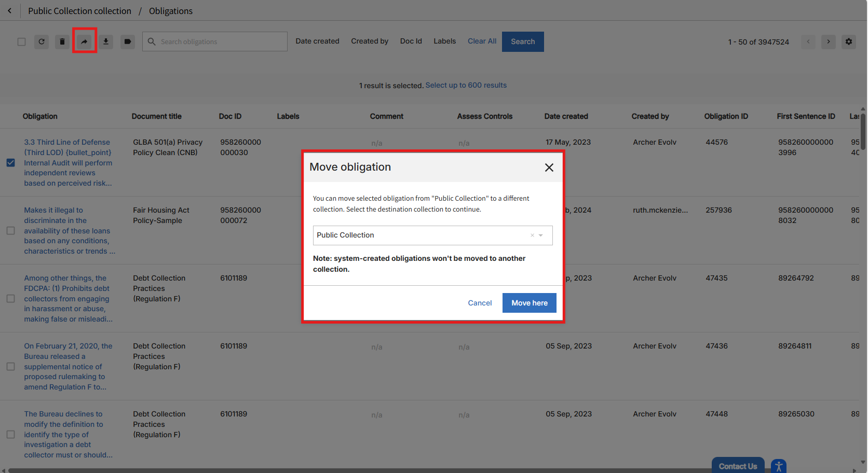Click the Document title column header
Image resolution: width=868 pixels, height=473 pixels.
(x=156, y=117)
